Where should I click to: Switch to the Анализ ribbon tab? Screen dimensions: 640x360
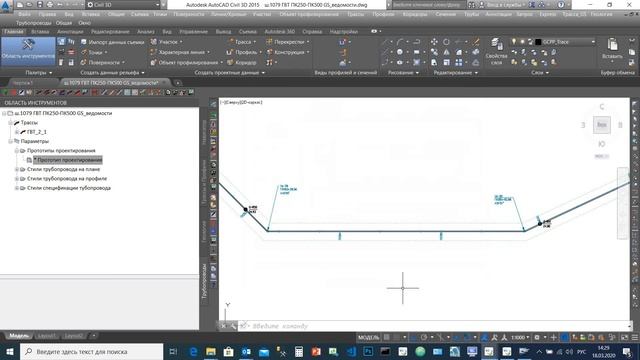click(x=146, y=31)
